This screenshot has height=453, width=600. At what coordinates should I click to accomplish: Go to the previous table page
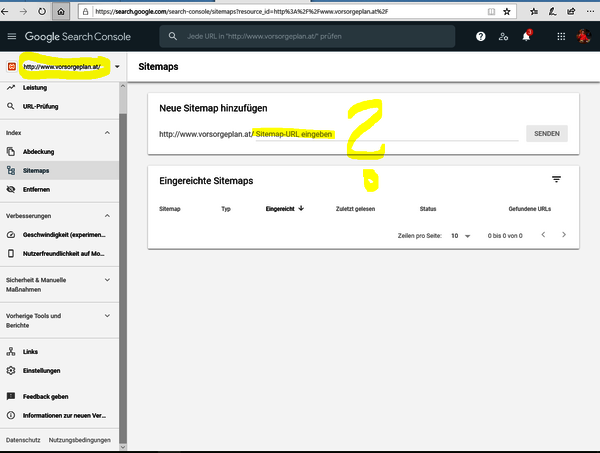[543, 235]
